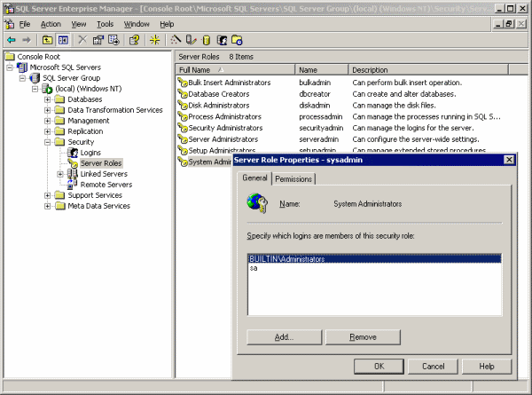
Task: Select Server Roles in the tree
Action: point(101,163)
